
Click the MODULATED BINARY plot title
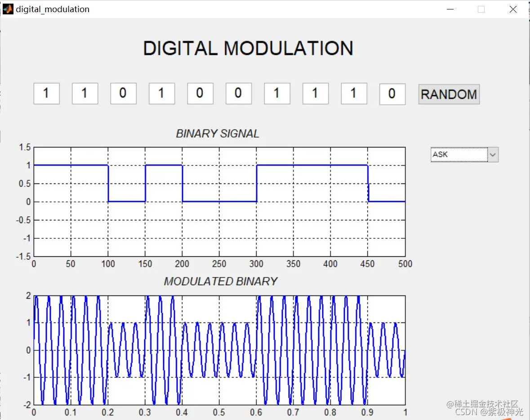point(221,281)
